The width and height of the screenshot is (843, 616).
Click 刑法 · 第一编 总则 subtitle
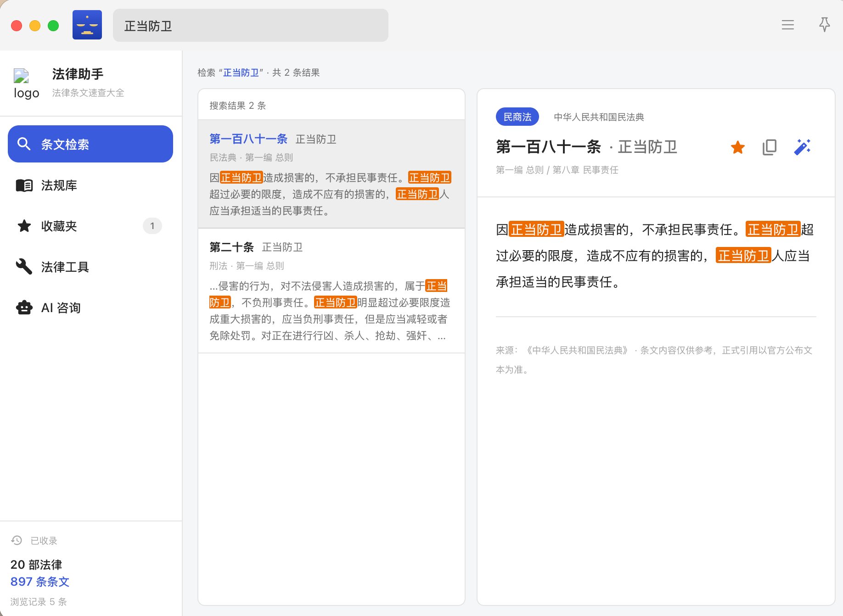tap(247, 266)
